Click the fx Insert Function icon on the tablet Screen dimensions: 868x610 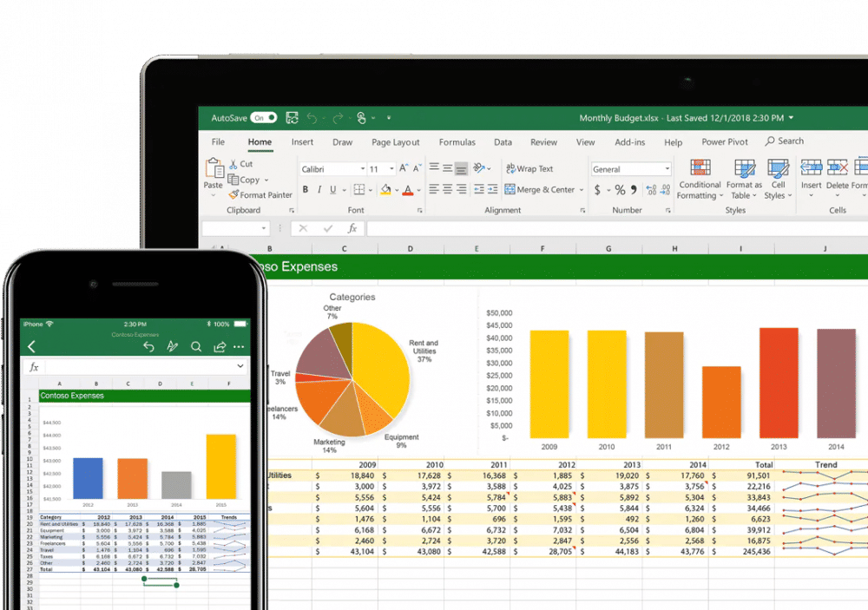pyautogui.click(x=352, y=228)
